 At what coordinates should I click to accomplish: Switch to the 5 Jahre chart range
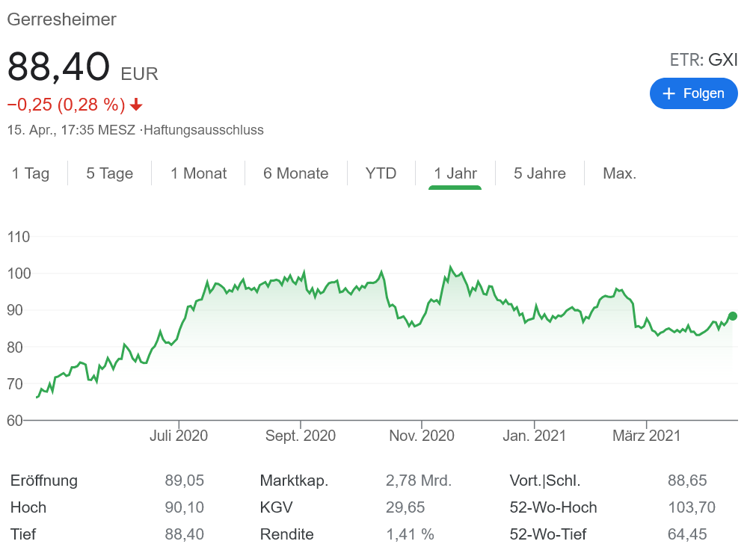click(539, 173)
